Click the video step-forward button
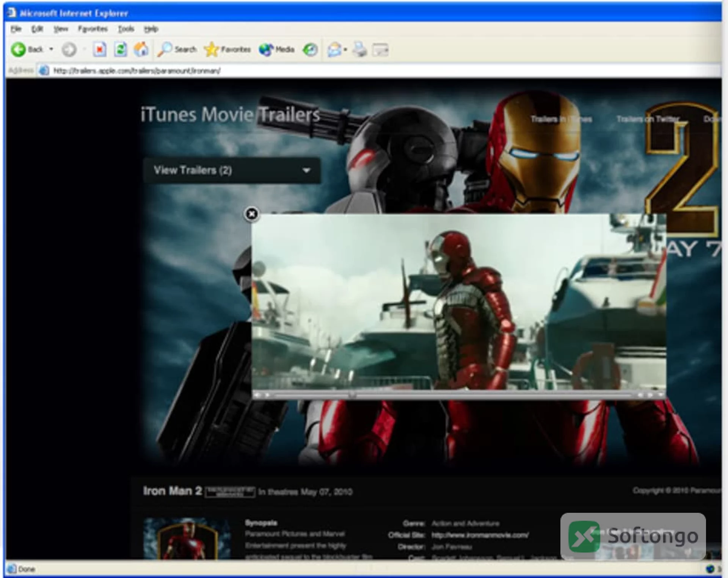The height and width of the screenshot is (578, 728). (650, 395)
